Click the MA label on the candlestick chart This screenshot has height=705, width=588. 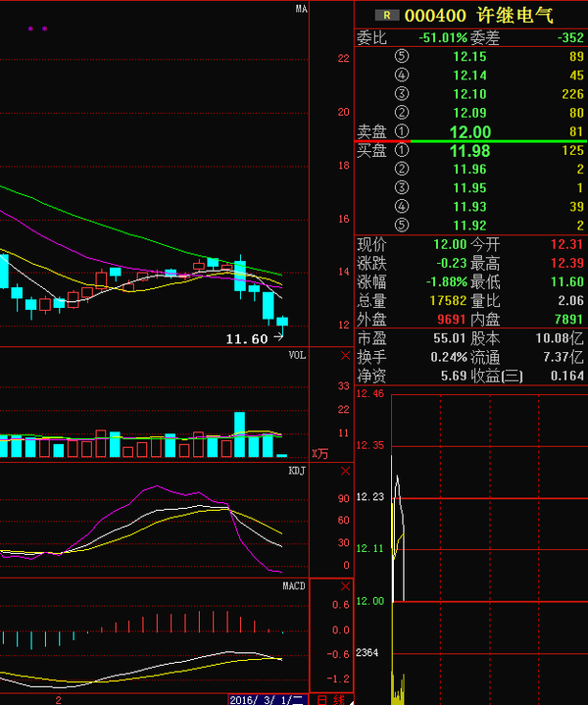(x=302, y=9)
